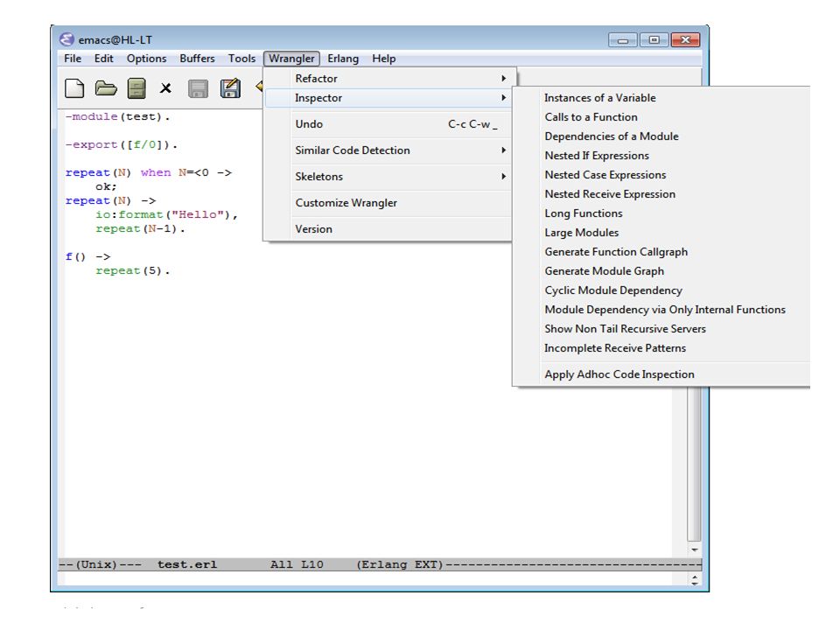
Task: Select Dependencies of a Module
Action: click(x=661, y=136)
